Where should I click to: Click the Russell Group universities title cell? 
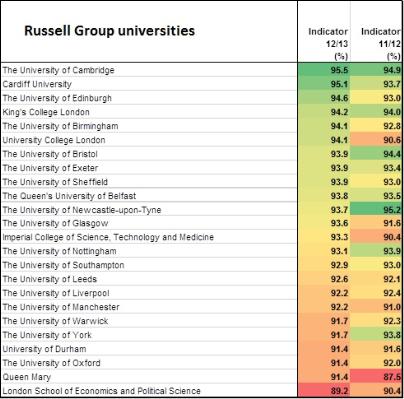pos(149,31)
